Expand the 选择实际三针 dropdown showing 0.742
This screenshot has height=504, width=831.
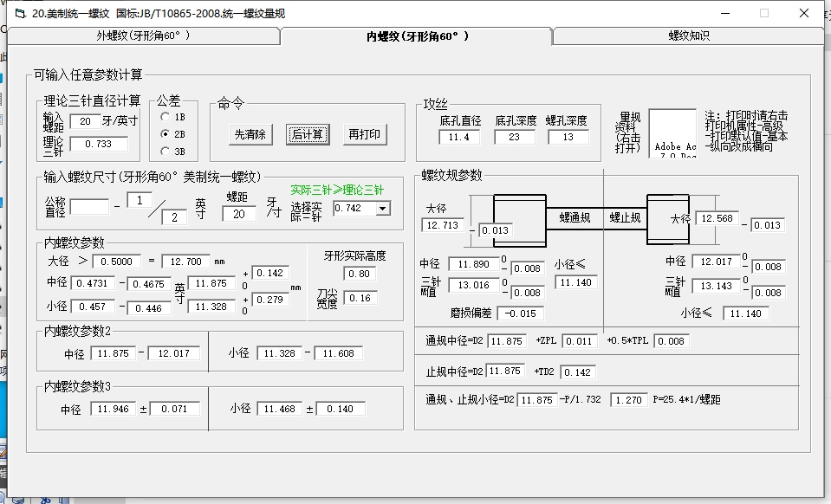coord(382,209)
